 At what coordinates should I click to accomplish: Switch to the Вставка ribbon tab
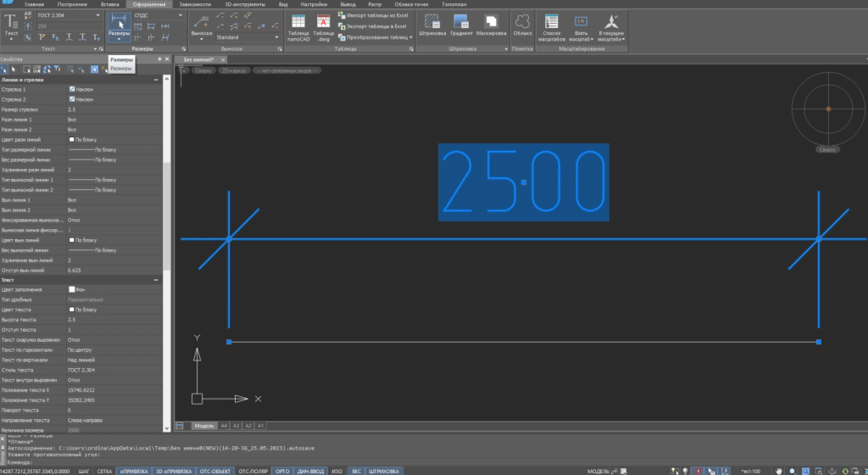(110, 4)
